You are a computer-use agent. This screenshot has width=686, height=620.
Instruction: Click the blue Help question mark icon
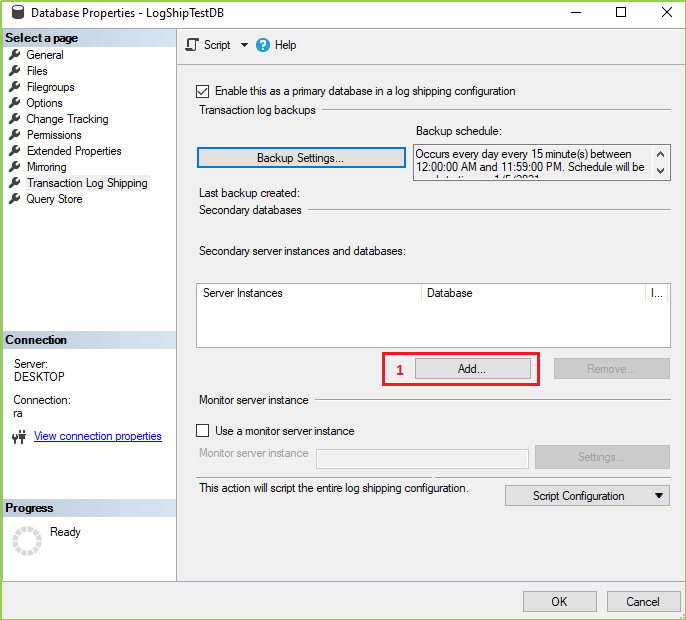264,45
